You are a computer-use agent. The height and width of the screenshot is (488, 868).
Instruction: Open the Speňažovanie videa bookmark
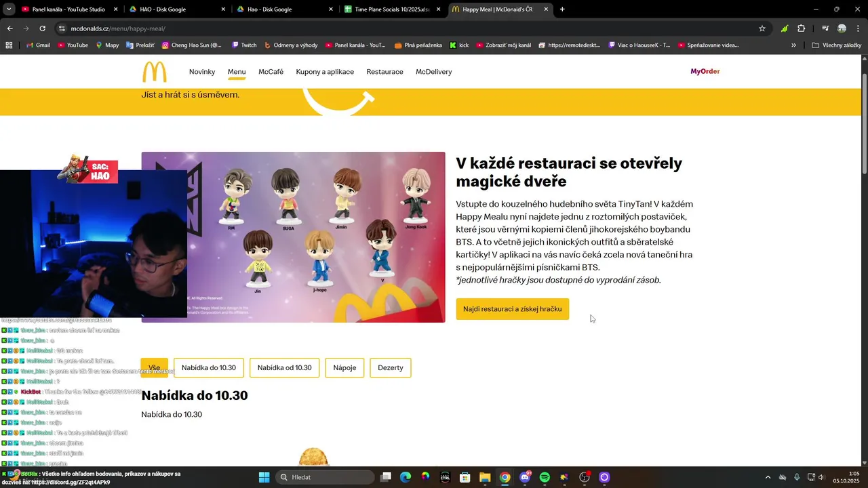coord(707,45)
